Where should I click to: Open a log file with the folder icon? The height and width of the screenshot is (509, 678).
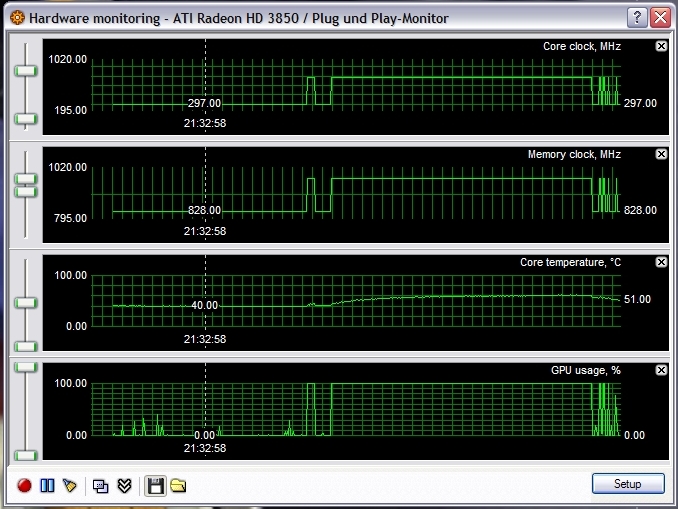click(178, 486)
